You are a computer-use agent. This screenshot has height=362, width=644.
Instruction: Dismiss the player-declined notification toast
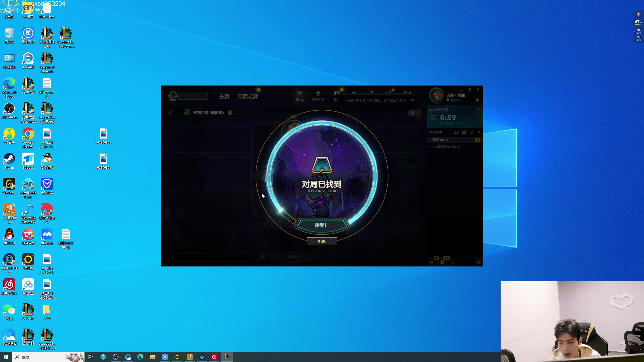413,100
